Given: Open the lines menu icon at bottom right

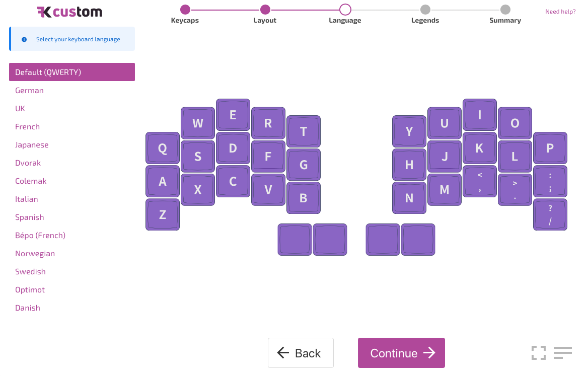Looking at the screenshot, I should [x=562, y=352].
